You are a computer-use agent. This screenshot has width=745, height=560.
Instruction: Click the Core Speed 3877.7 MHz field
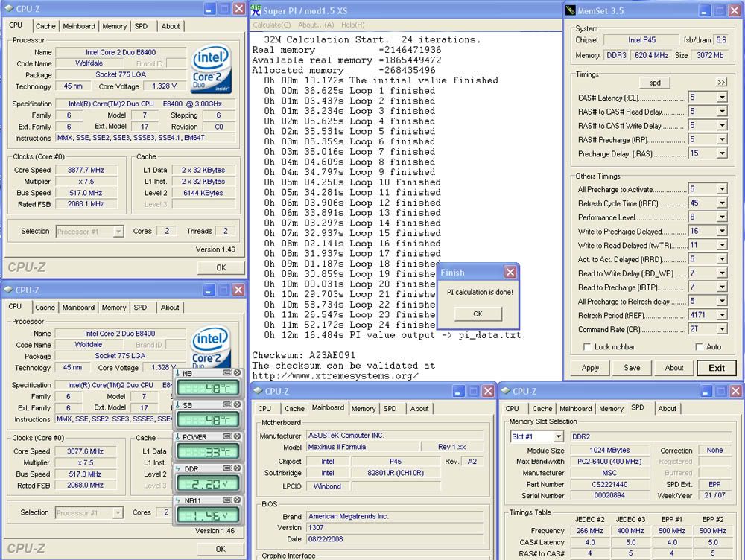(86, 170)
